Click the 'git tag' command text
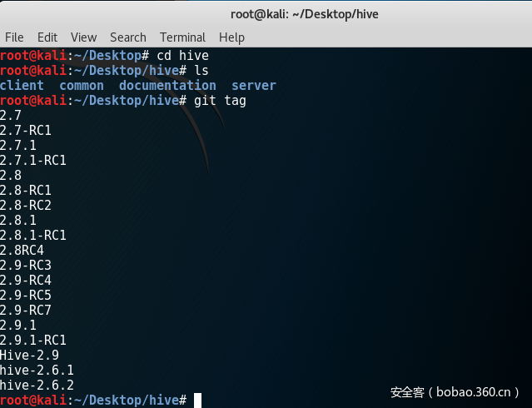This screenshot has width=532, height=408. pyautogui.click(x=220, y=101)
